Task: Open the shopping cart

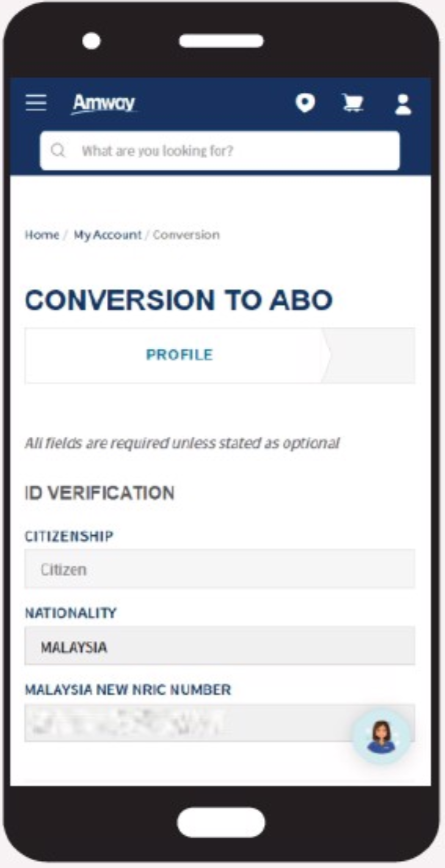Action: (x=353, y=103)
